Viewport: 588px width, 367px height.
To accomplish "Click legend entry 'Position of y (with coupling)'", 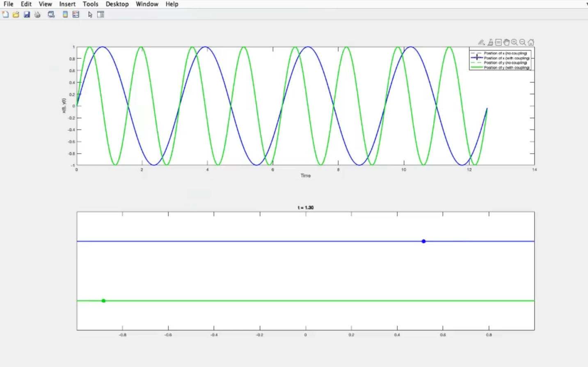I will [506, 68].
